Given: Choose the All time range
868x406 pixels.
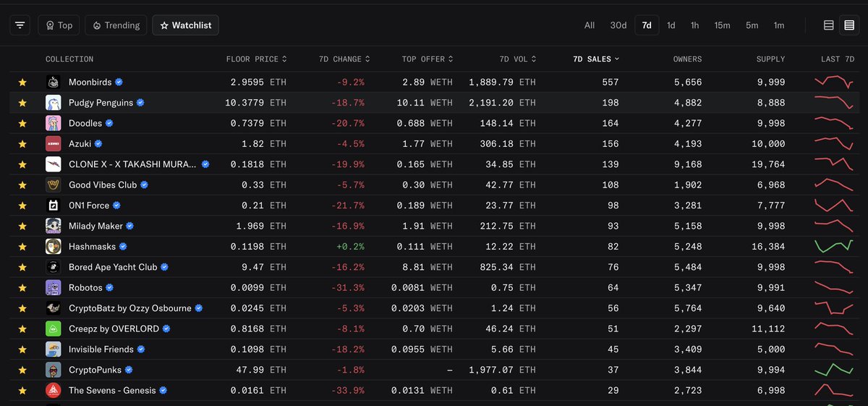Looking at the screenshot, I should pos(590,25).
